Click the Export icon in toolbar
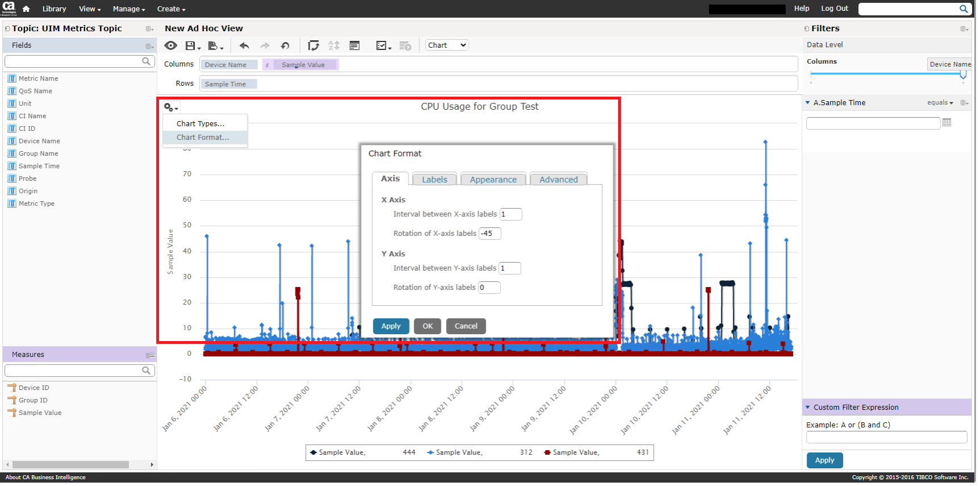The image size is (980, 486). tap(214, 45)
